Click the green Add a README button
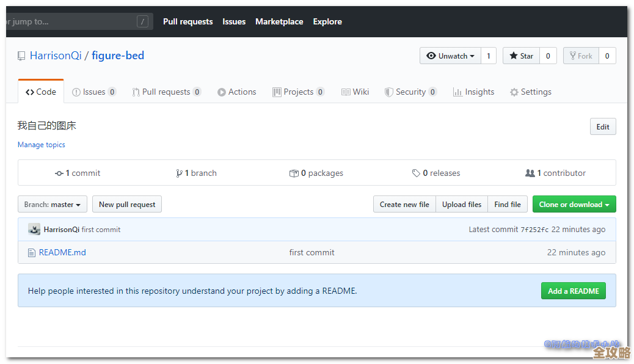 coord(573,291)
